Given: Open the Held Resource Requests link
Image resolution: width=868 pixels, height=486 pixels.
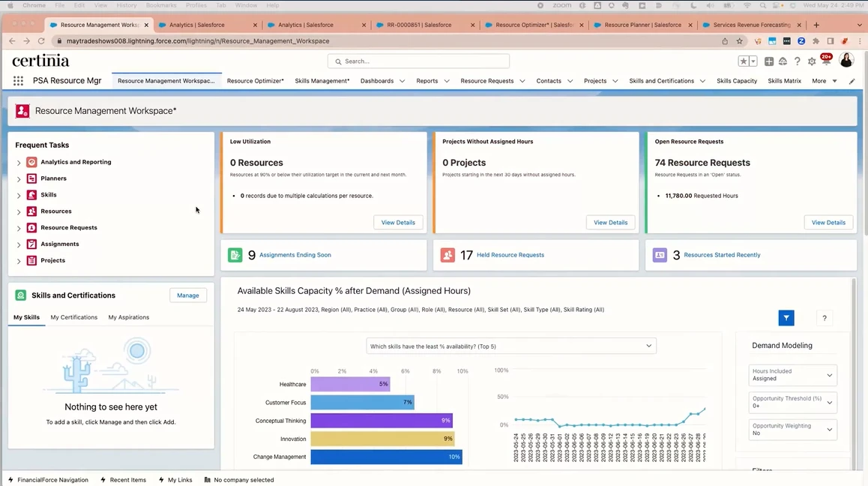Looking at the screenshot, I should coord(510,255).
